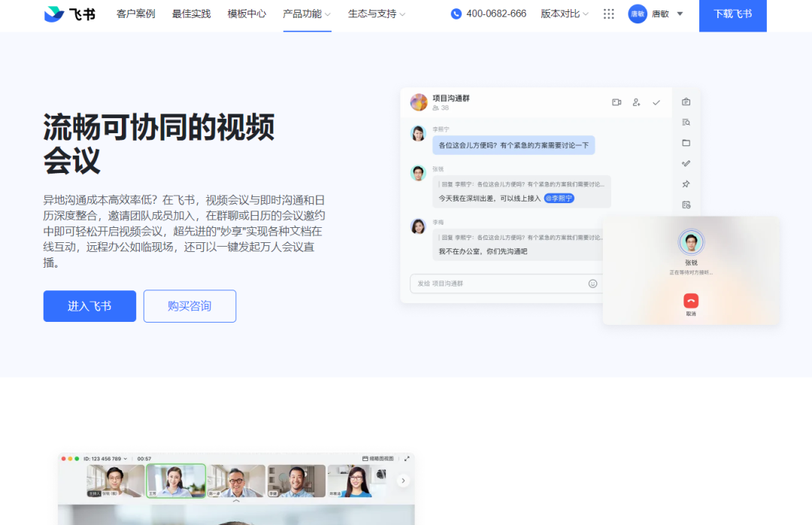The image size is (812, 525).
Task: Open the meeting ID 123 456 789 dropdown
Action: pos(105,459)
